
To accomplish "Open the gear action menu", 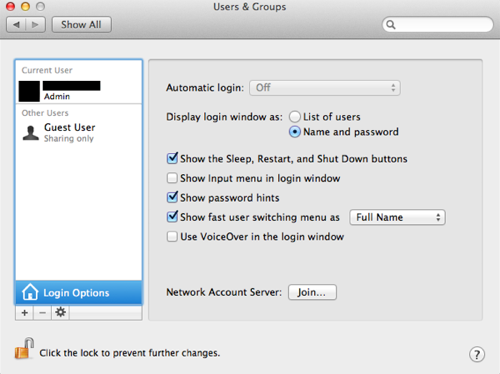I will [60, 313].
